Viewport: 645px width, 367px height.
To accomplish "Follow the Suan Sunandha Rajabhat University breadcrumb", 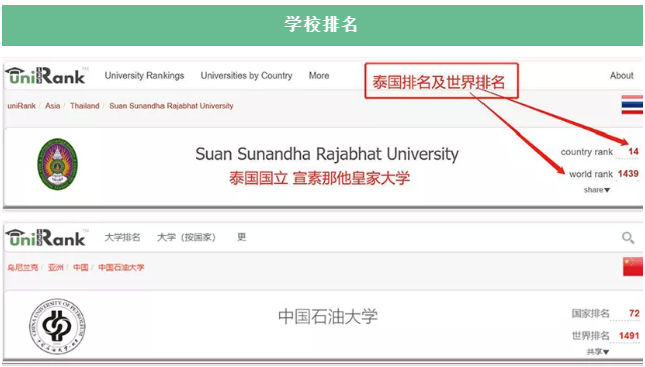I will pyautogui.click(x=171, y=106).
